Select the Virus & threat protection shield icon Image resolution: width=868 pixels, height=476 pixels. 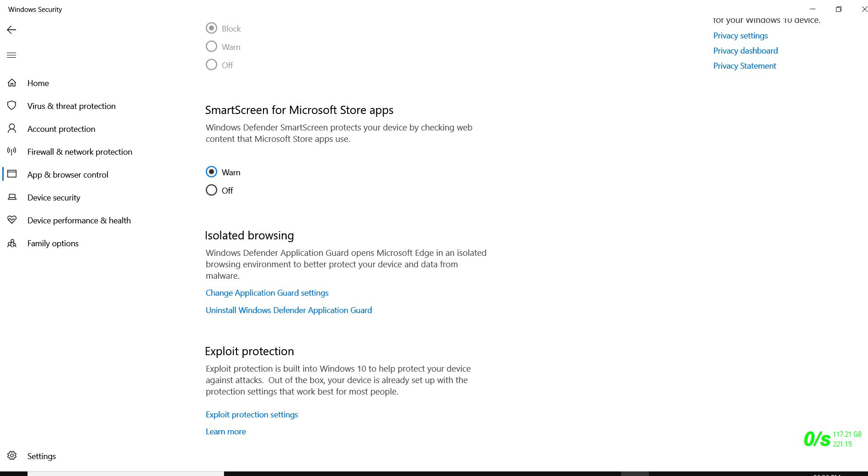click(x=12, y=105)
